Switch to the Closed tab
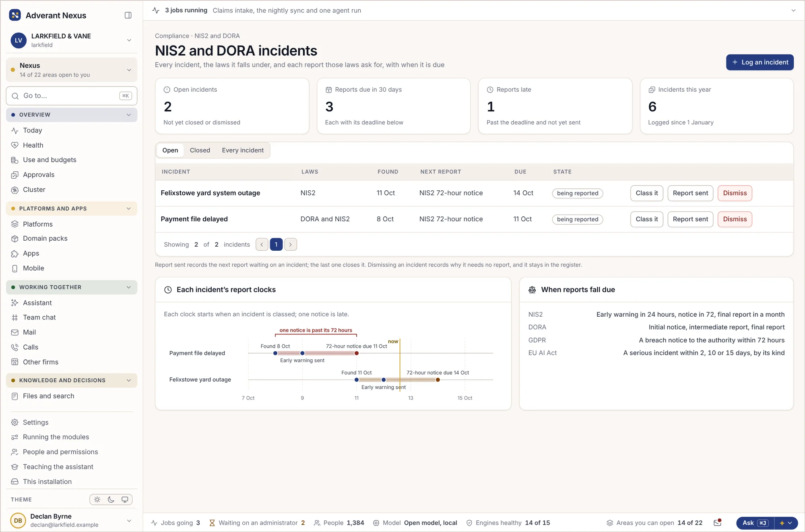Image resolution: width=805 pixels, height=532 pixels. point(200,150)
